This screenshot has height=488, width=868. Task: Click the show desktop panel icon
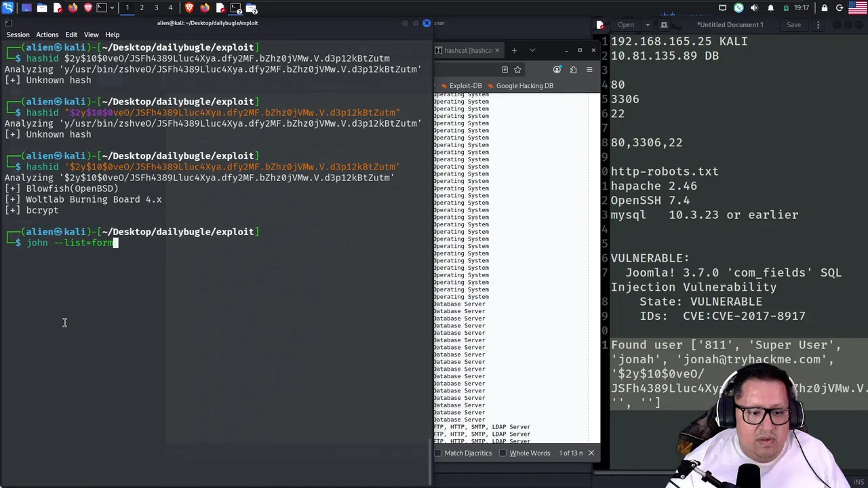pyautogui.click(x=26, y=7)
